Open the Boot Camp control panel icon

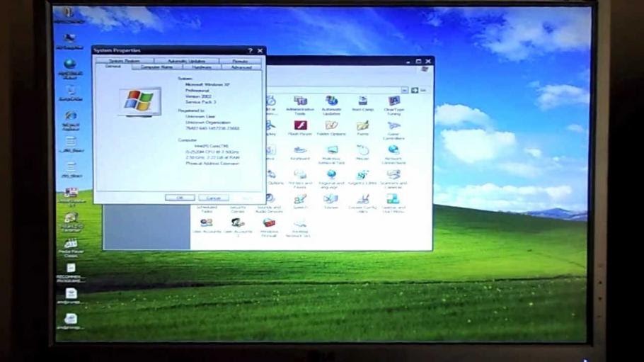point(362,103)
